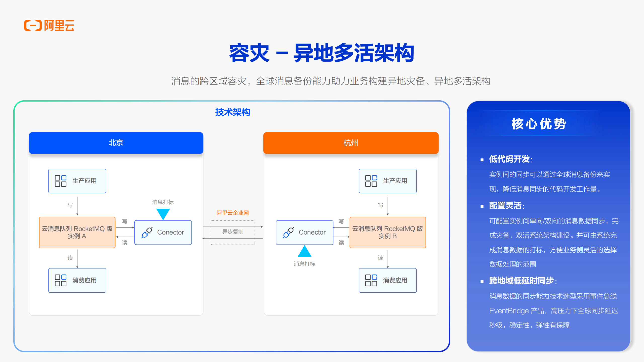Image resolution: width=644 pixels, height=362 pixels.
Task: Click 消息打标 label below Hangzhou Conector
Action: pyautogui.click(x=305, y=264)
